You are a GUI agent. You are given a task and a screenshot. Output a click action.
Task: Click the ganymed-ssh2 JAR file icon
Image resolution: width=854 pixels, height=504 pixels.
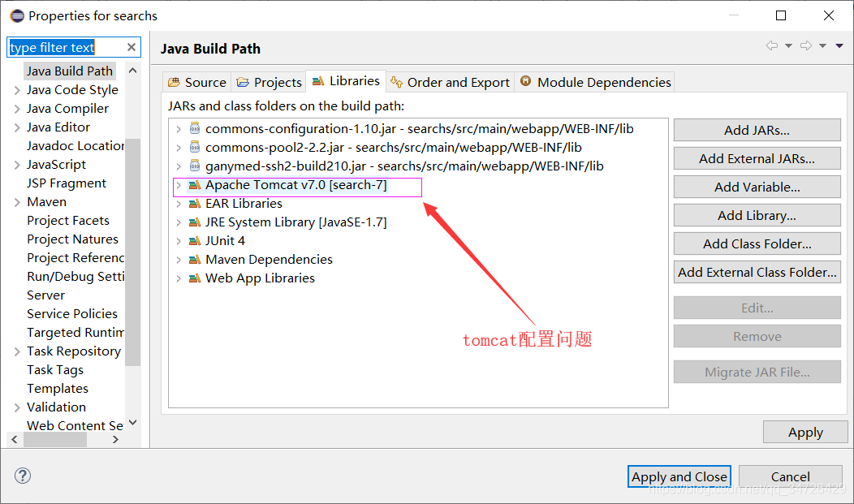(x=194, y=166)
